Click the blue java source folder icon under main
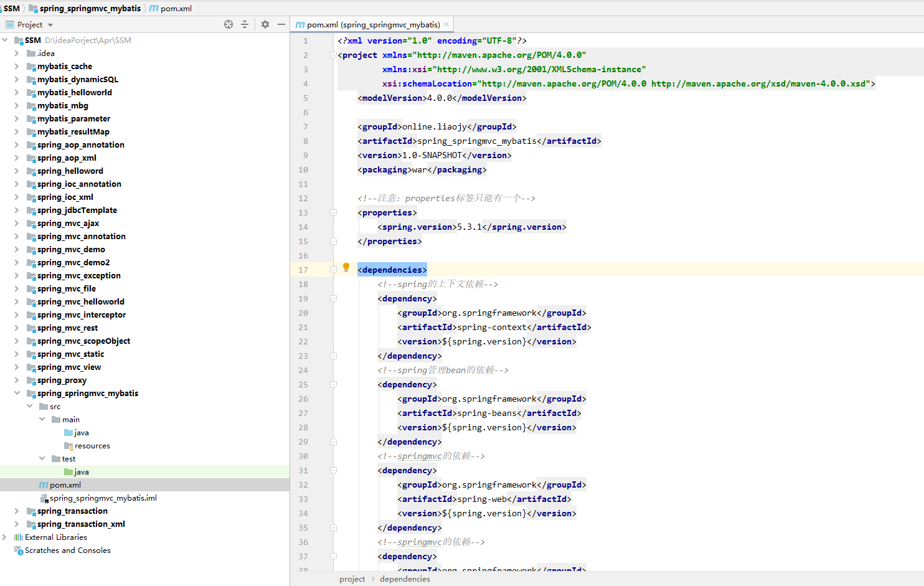Screen dimensions: 924x586 tap(68, 432)
